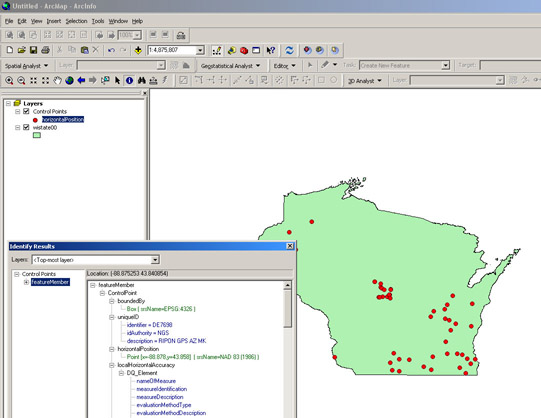
Task: Open the Tools menu
Action: point(98,21)
